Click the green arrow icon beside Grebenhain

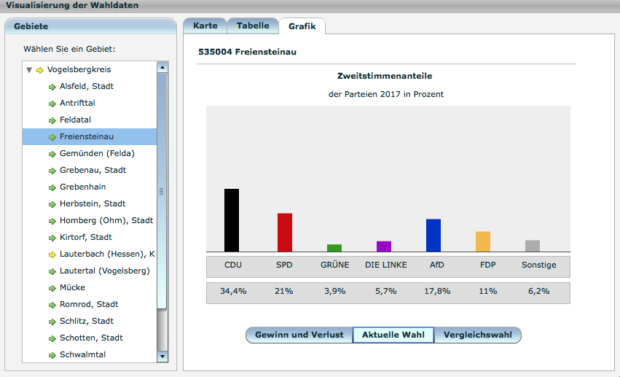(x=52, y=188)
